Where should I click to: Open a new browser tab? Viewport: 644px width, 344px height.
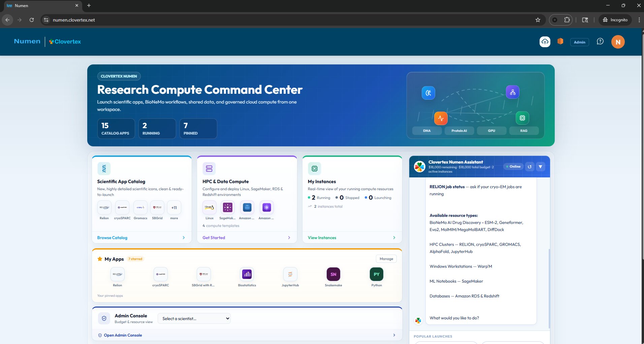(x=89, y=5)
